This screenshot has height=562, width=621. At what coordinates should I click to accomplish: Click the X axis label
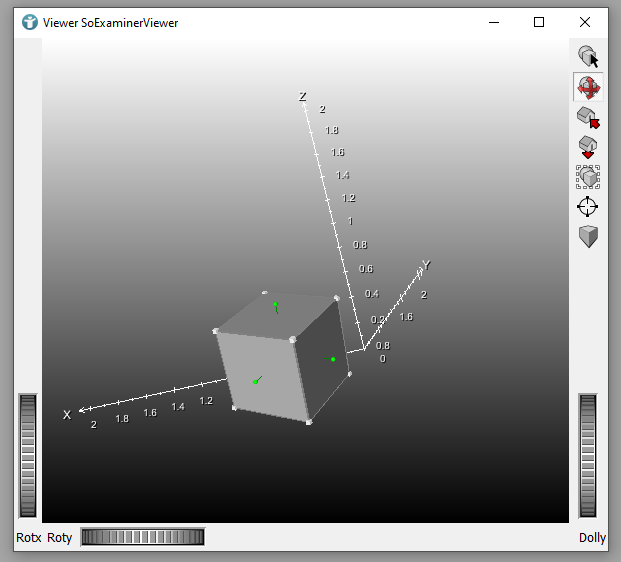[x=67, y=415]
